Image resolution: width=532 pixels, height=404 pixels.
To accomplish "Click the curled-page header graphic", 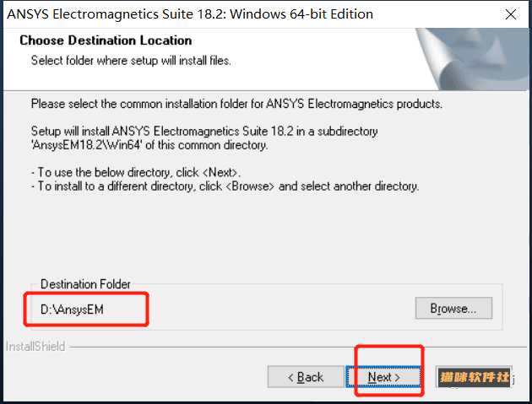I will pyautogui.click(x=473, y=59).
